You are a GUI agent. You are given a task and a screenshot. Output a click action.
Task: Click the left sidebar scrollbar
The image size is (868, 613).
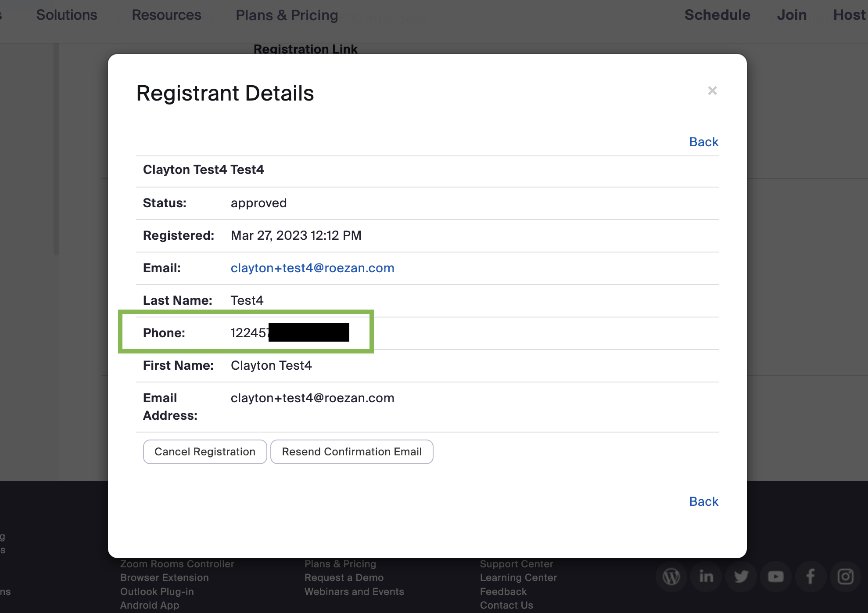click(56, 149)
